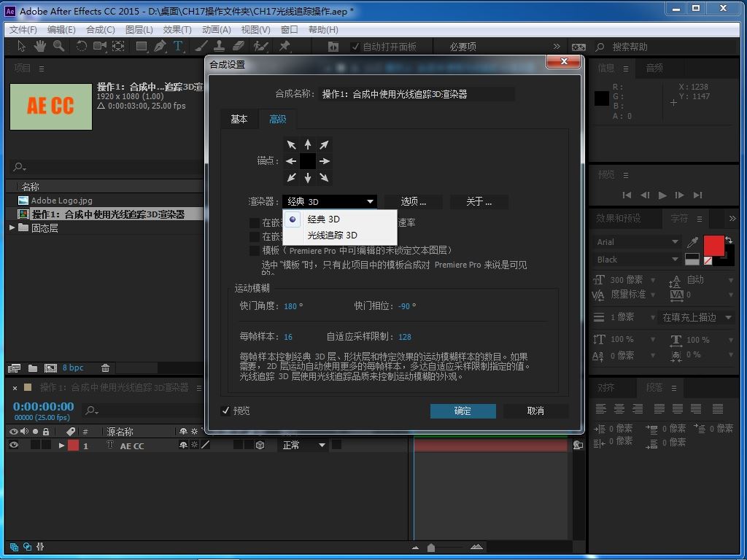Viewport: 747px width, 560px height.
Task: Toggle the Template (Premiere Pro) checkbox
Action: (x=255, y=251)
